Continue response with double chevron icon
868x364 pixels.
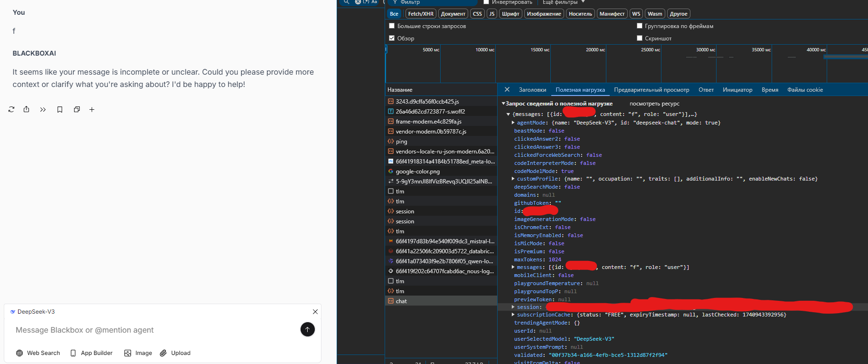pos(43,109)
